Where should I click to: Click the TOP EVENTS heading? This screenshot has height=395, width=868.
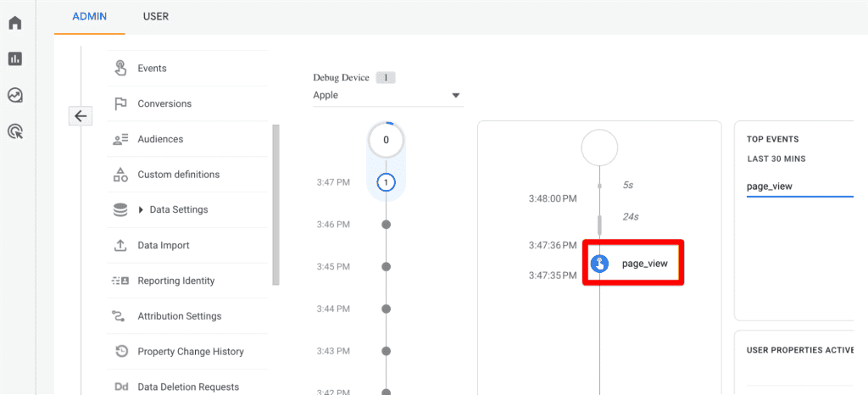tap(773, 139)
